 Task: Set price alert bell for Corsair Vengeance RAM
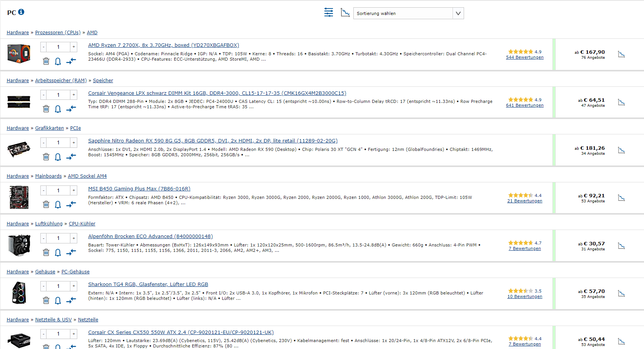coord(58,109)
